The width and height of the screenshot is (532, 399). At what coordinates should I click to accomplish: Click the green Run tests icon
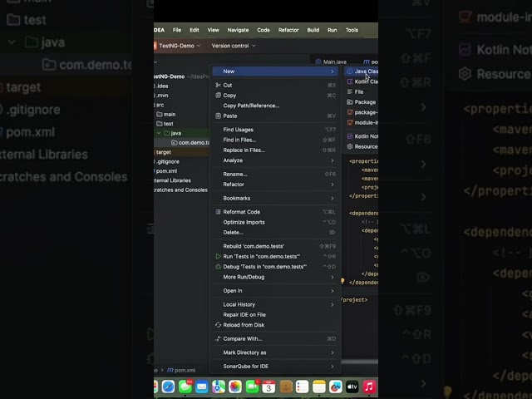tap(218, 257)
